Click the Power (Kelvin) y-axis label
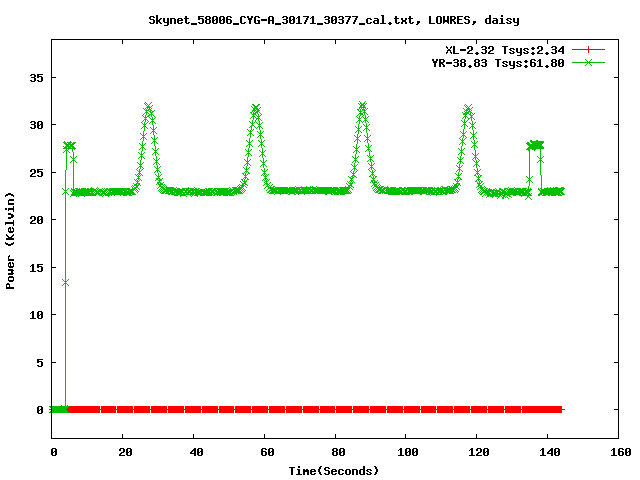 click(x=10, y=241)
